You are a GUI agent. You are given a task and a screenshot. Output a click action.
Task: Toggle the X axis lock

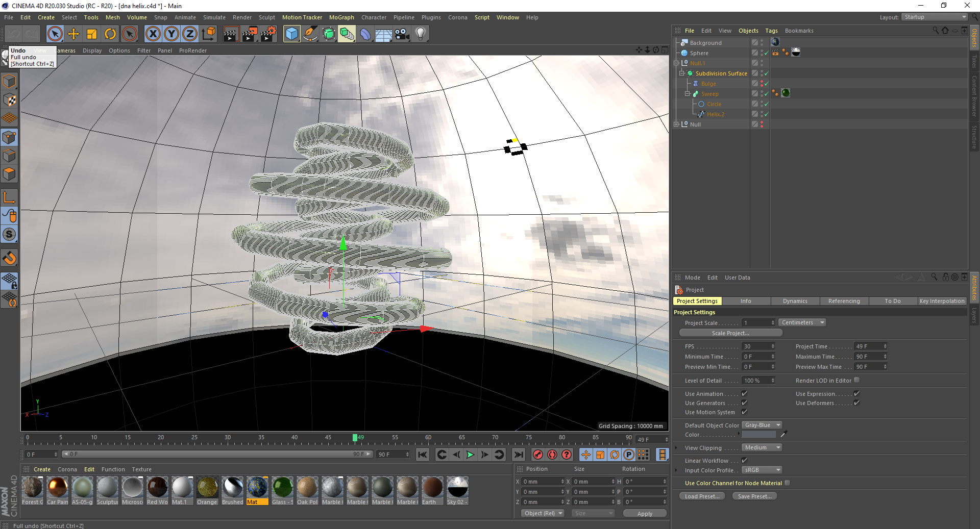[153, 34]
